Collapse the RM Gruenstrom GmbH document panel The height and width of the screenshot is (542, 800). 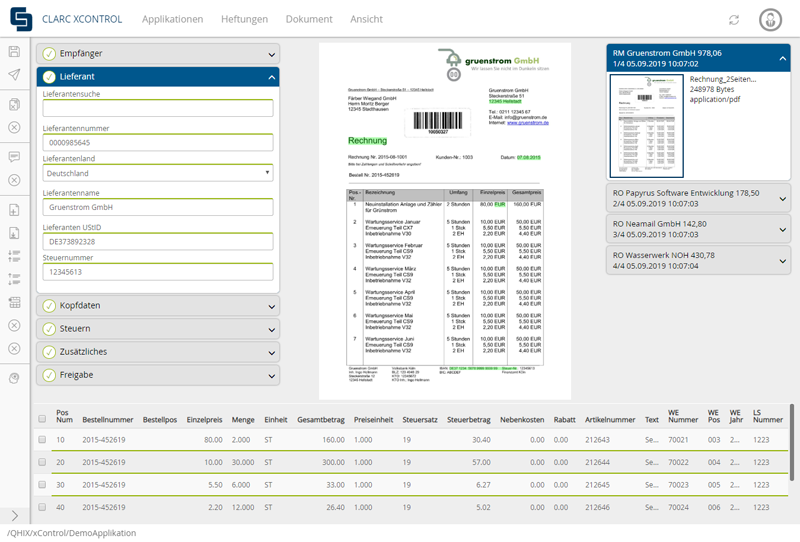[783, 58]
